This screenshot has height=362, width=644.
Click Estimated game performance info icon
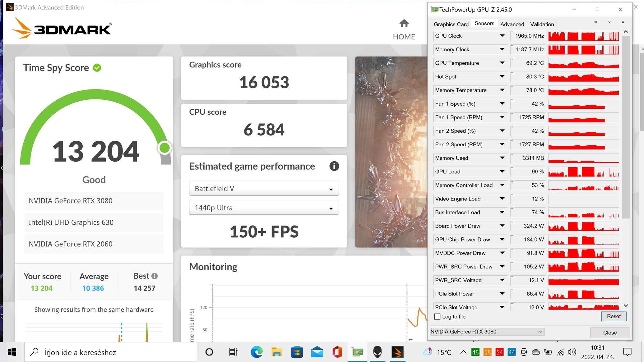point(334,166)
